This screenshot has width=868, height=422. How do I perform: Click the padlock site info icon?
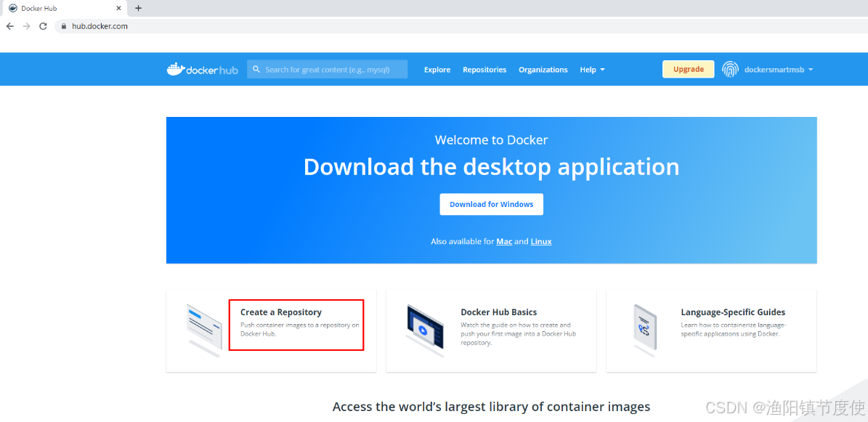(64, 26)
